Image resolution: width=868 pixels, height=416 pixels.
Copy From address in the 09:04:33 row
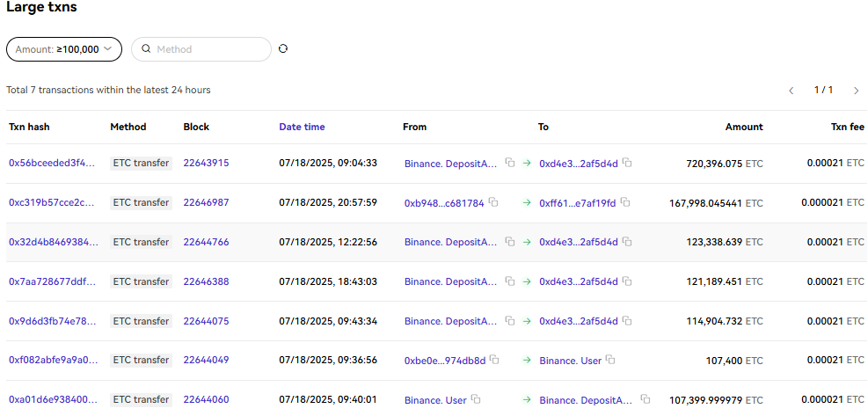[x=510, y=163]
